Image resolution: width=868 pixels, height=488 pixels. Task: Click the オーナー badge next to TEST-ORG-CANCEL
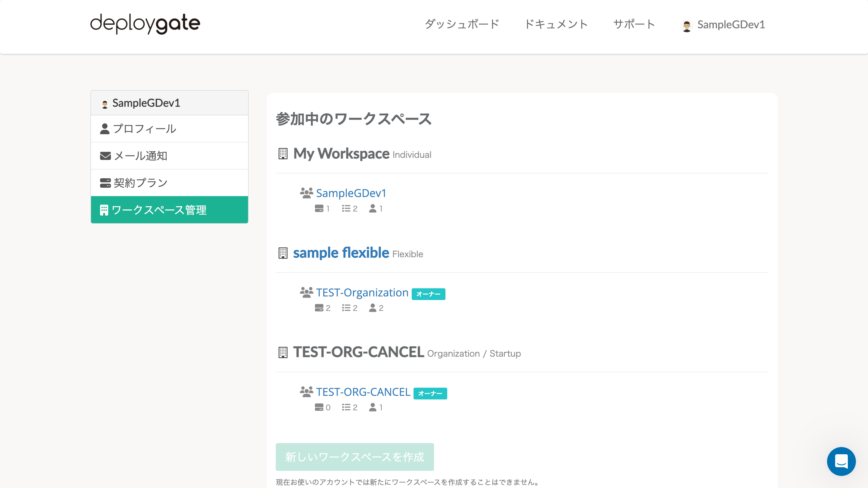pyautogui.click(x=431, y=393)
